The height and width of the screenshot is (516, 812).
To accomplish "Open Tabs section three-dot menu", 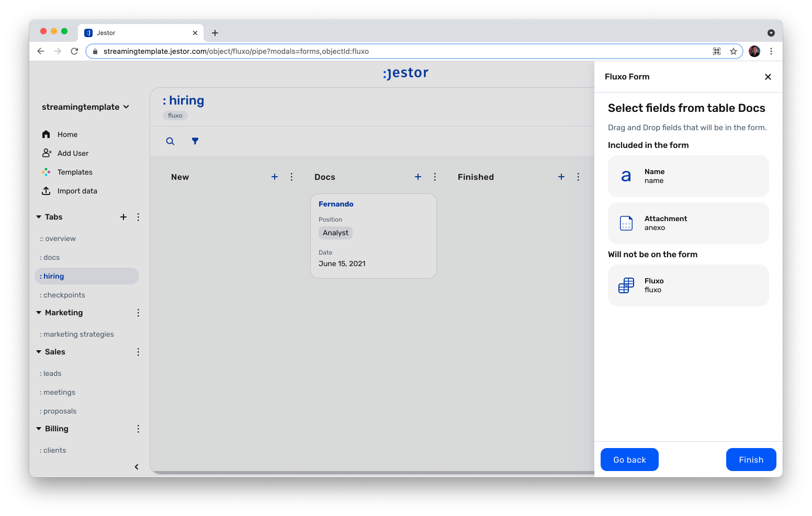I will [x=138, y=217].
